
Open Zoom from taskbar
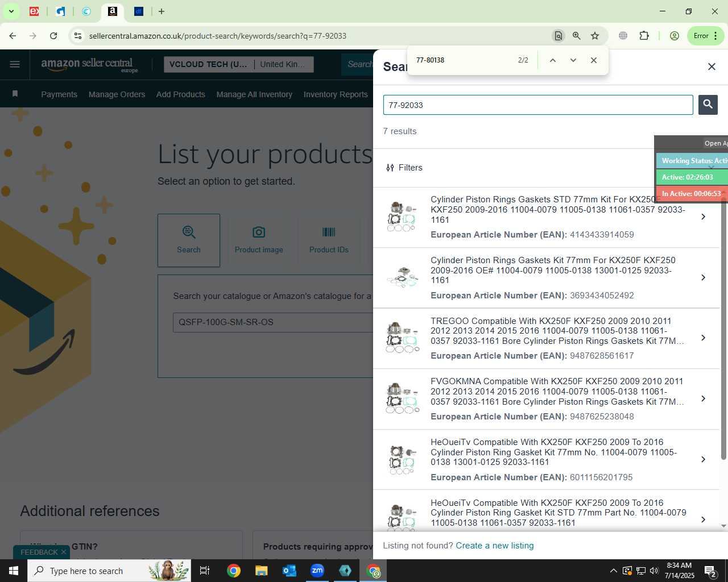[x=317, y=571]
